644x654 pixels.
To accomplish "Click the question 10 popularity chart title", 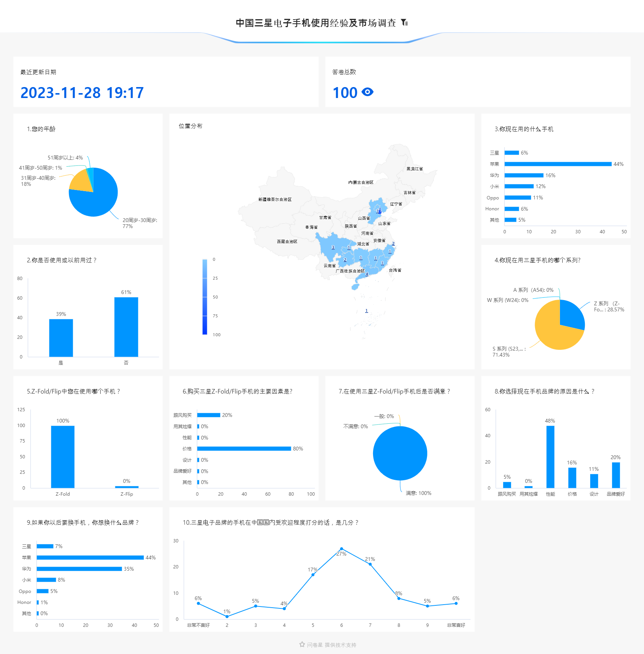I will coord(271,522).
